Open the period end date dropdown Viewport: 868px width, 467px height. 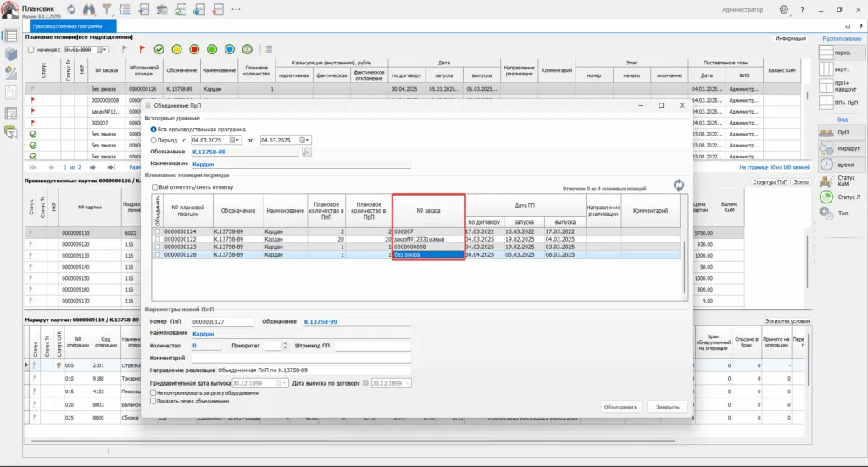coord(306,140)
